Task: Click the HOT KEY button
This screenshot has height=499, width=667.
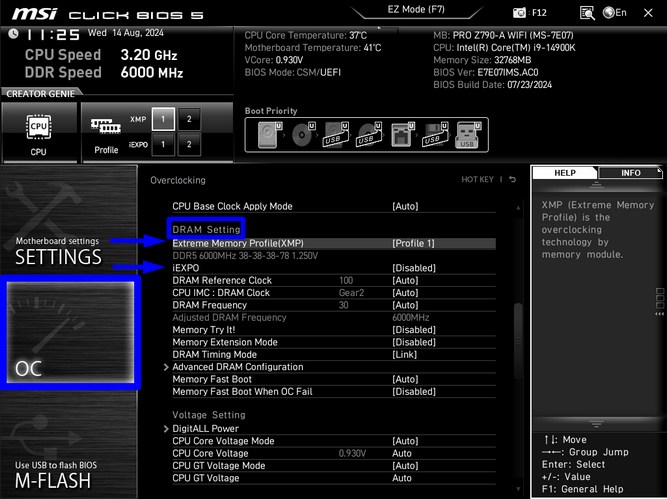Action: coord(477,180)
